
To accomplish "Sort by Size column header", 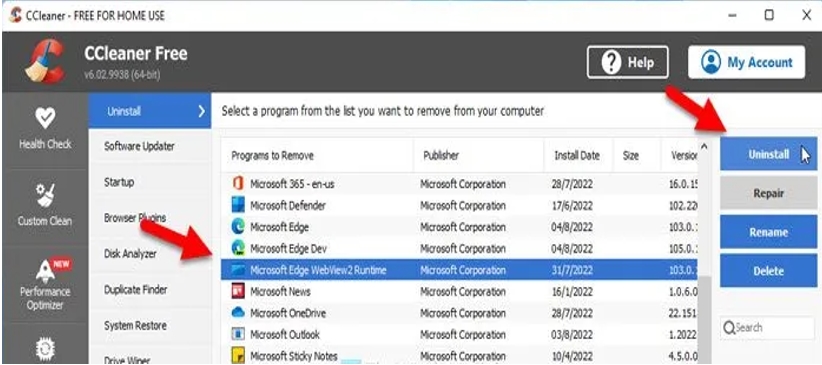I will coord(637,155).
